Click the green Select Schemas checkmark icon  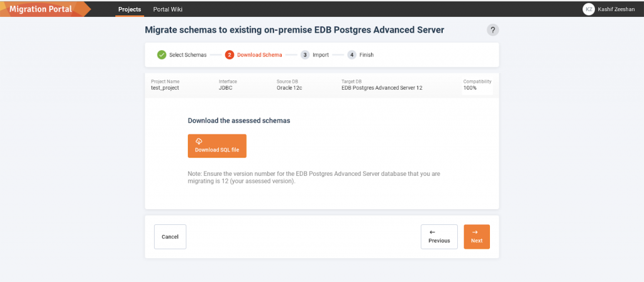pos(162,55)
